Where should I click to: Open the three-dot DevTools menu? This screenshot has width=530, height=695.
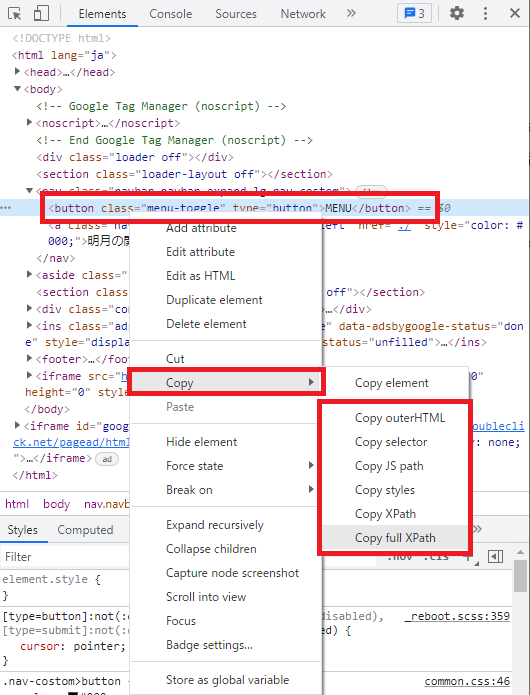(485, 13)
